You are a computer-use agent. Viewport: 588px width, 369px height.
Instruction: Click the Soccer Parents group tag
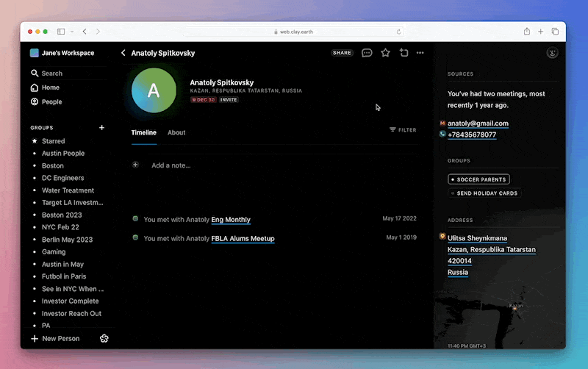tap(478, 179)
